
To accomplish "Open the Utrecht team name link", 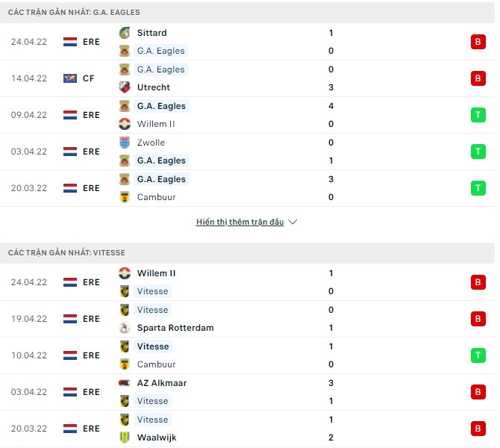I will [154, 87].
